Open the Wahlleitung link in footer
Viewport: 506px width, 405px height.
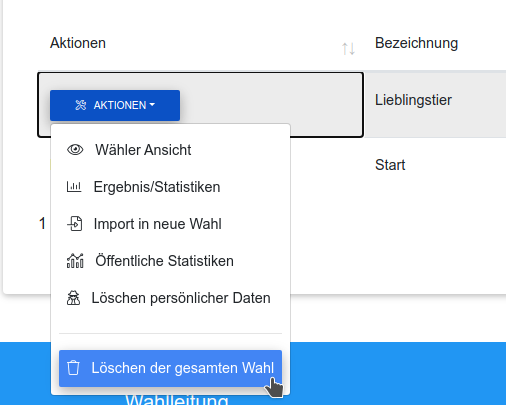[x=177, y=399]
